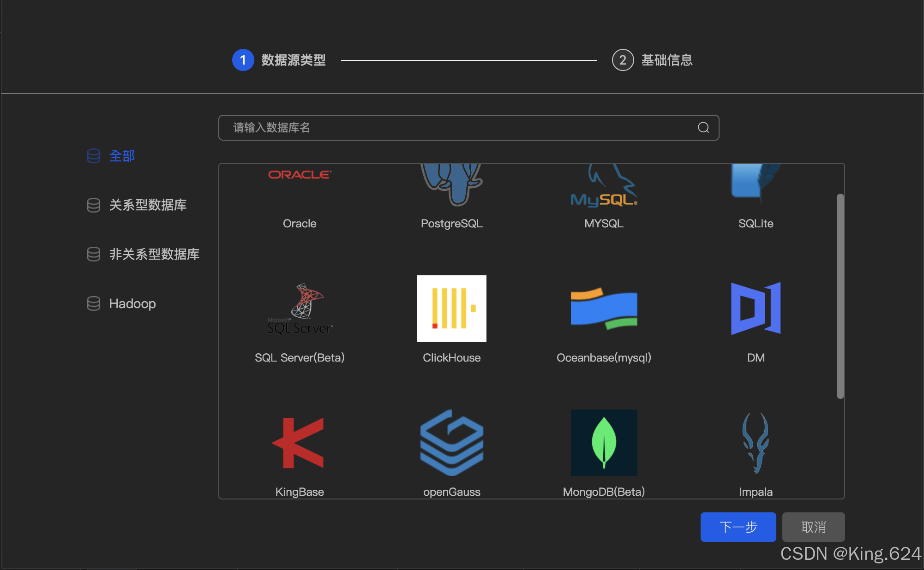Show 全部 database types

(x=122, y=156)
